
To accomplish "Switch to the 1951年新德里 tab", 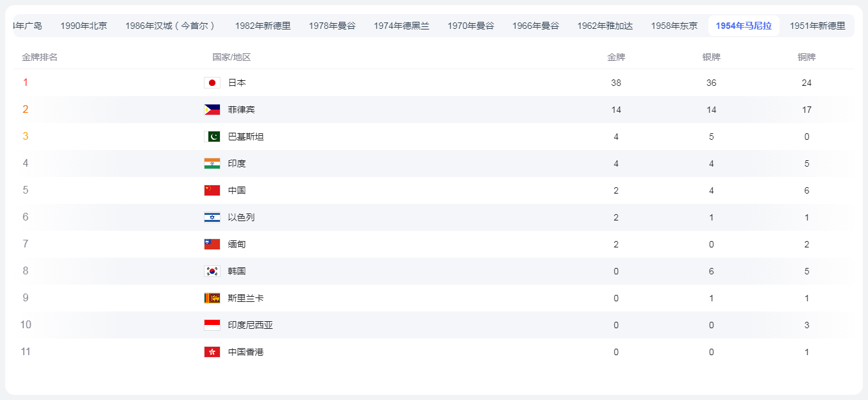I will point(817,26).
